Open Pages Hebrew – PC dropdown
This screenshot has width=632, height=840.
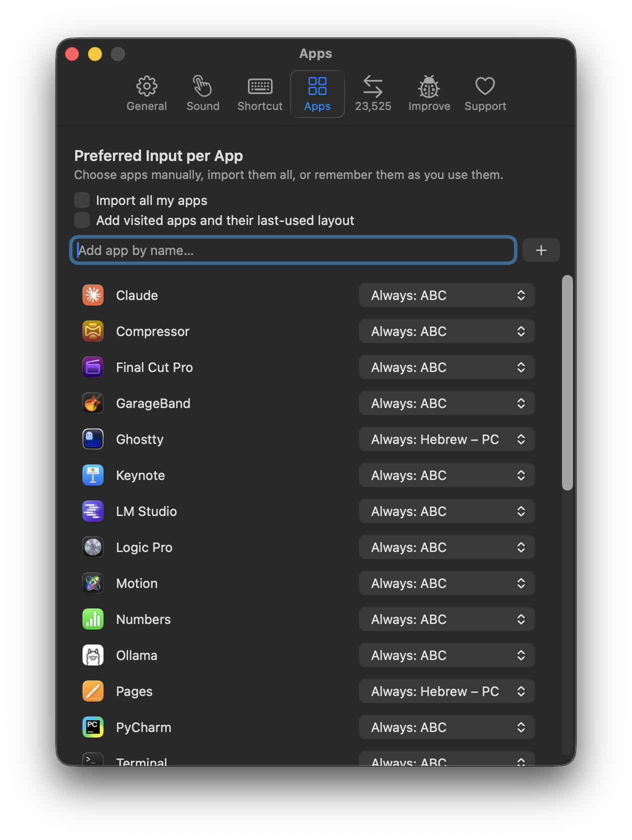coord(447,691)
